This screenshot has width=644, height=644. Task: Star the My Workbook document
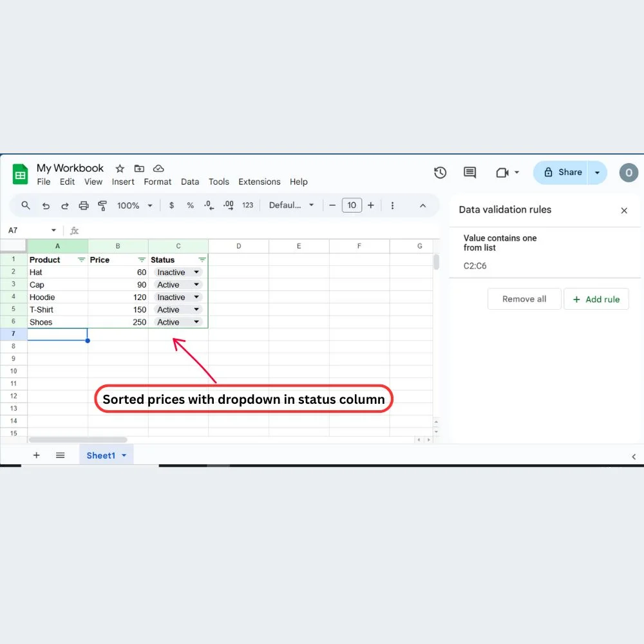(x=120, y=168)
